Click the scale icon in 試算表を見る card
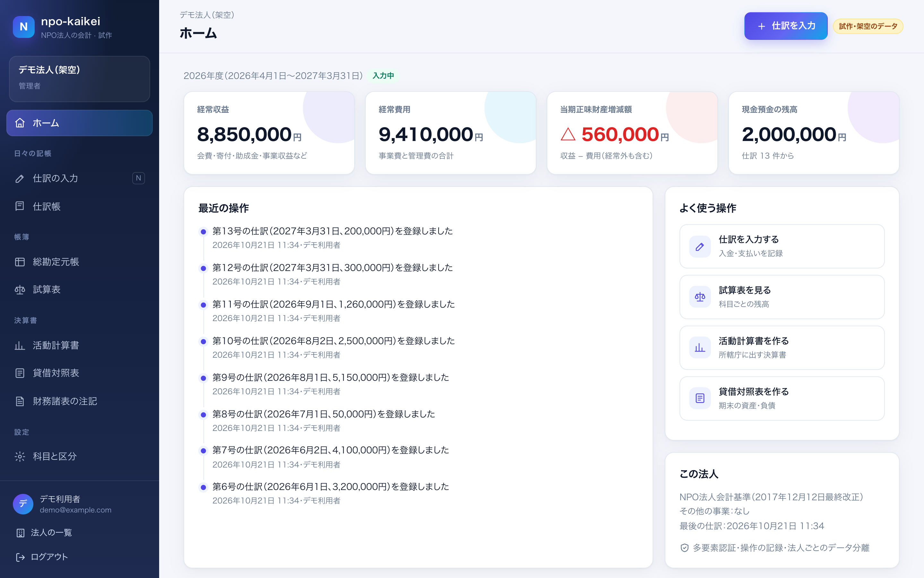The width and height of the screenshot is (924, 578). [700, 297]
